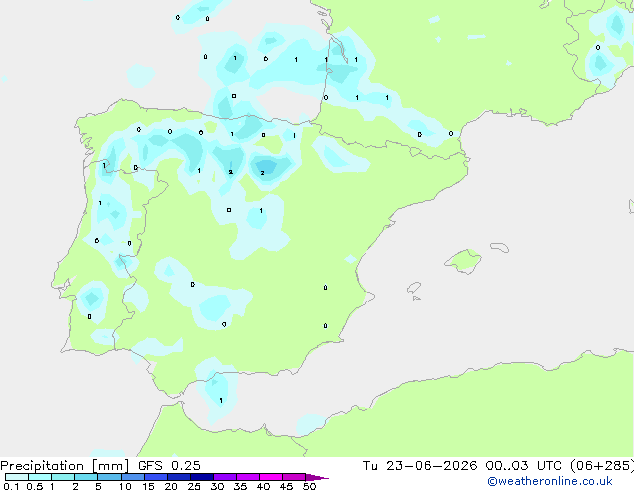Click the rain patch over the Strait of Gibraltar
Viewport: 634px width, 490px height.
[214, 388]
